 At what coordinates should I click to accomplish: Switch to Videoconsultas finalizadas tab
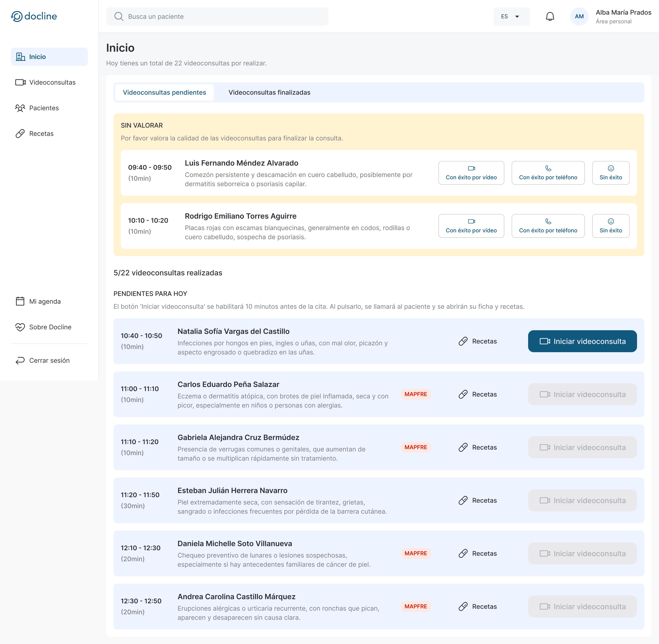[x=269, y=92]
